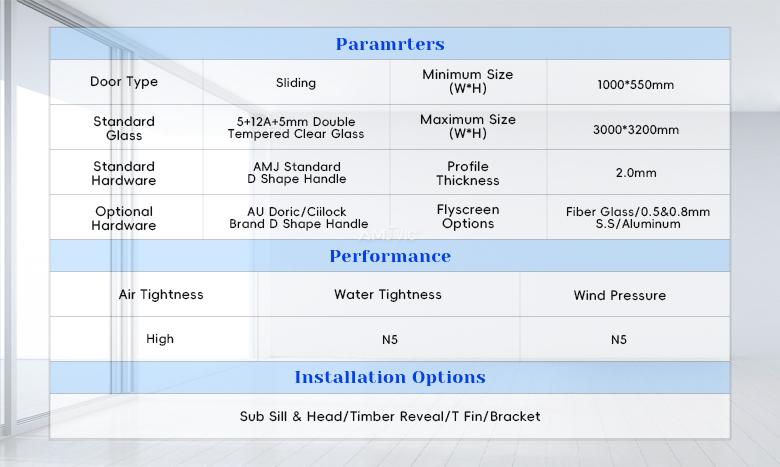Click the 3000*3200mm maximum size value
The height and width of the screenshot is (467, 780).
[636, 130]
